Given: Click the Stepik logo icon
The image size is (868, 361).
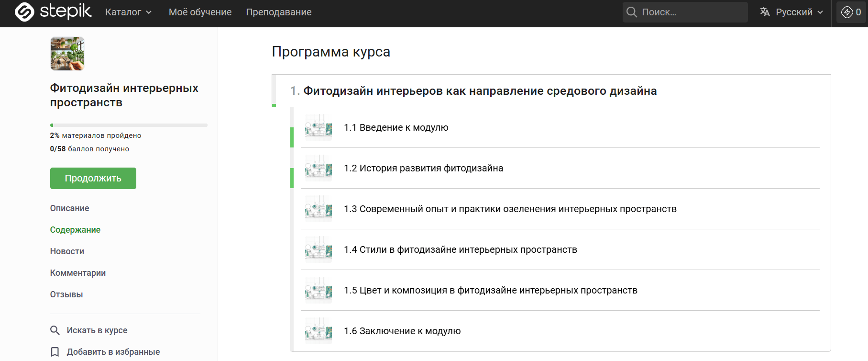Looking at the screenshot, I should pyautogui.click(x=24, y=12).
